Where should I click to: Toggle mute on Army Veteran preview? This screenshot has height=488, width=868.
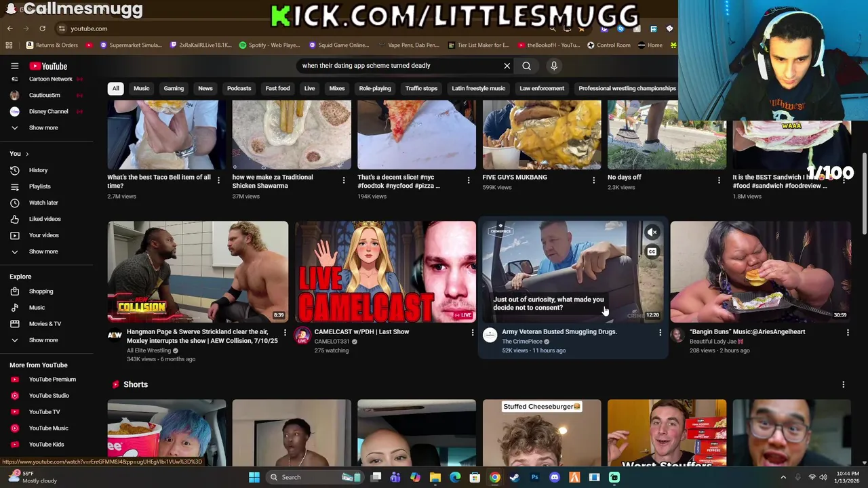652,232
